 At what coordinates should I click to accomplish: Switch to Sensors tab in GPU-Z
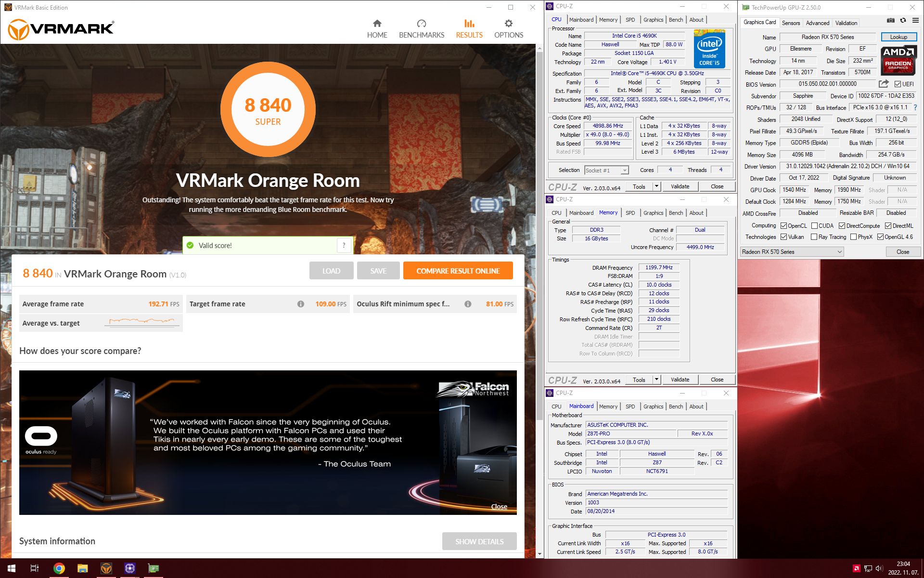point(791,23)
